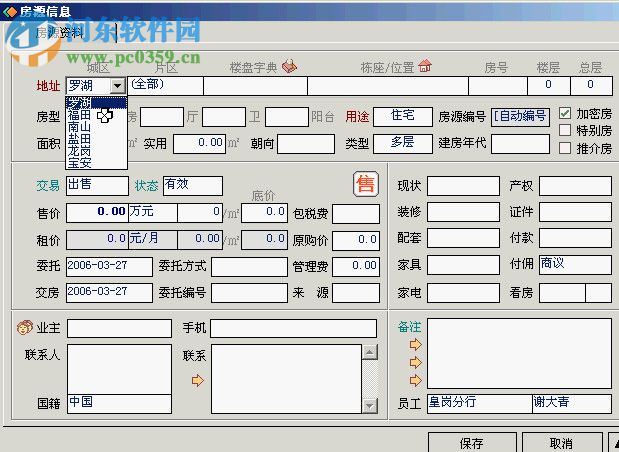Focus the 产权 field
The width and height of the screenshot is (619, 452).
(576, 186)
